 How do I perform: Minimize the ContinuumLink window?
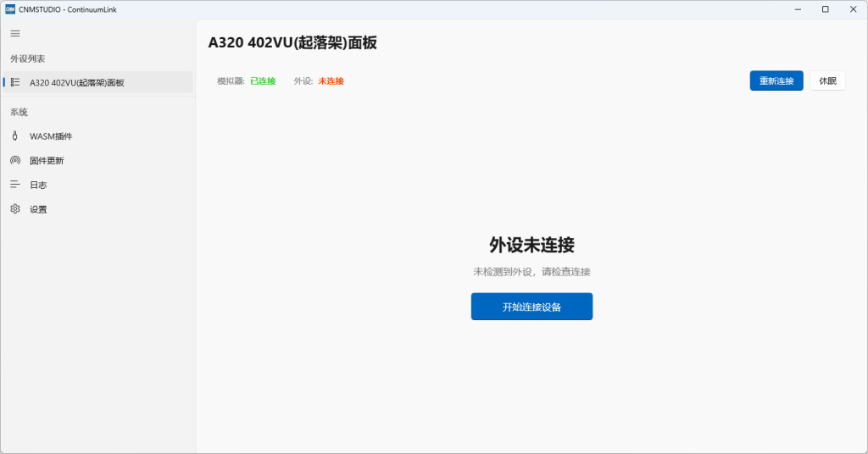pyautogui.click(x=798, y=9)
